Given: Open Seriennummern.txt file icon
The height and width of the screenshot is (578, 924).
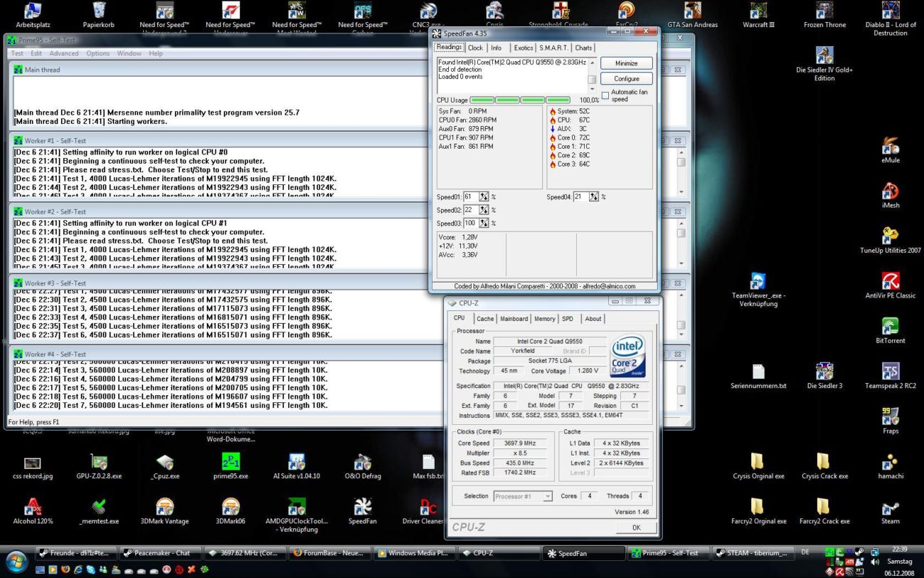Looking at the screenshot, I should tap(758, 375).
